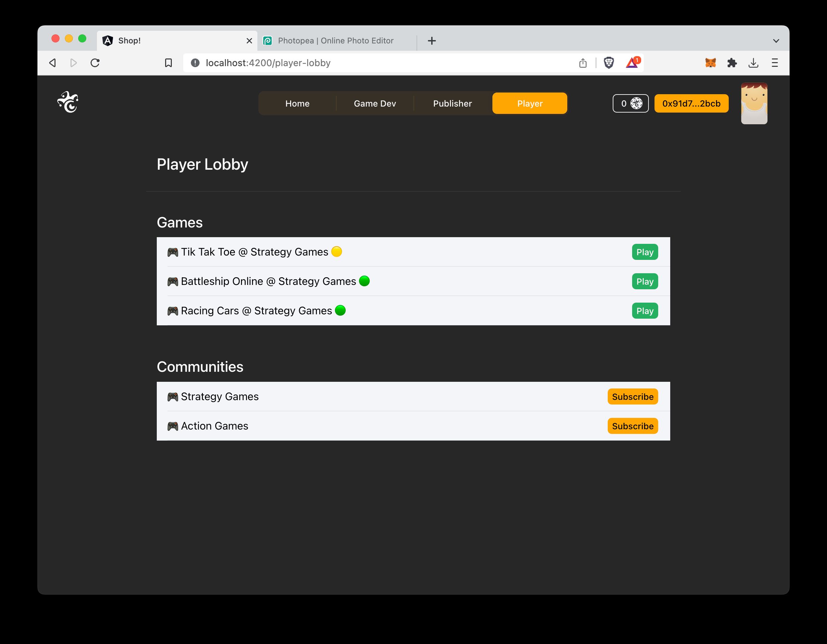
Task: Select the Player navigation tab
Action: pos(529,103)
